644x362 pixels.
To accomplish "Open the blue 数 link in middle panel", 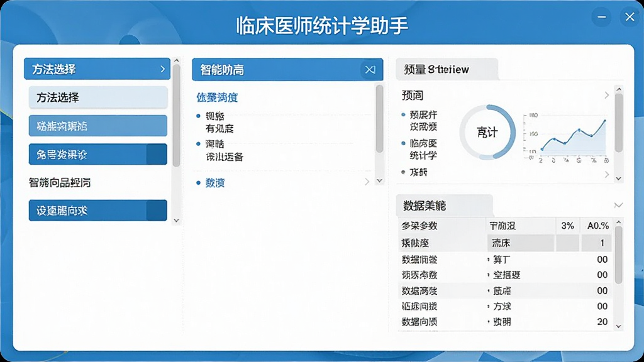I will 215,183.
